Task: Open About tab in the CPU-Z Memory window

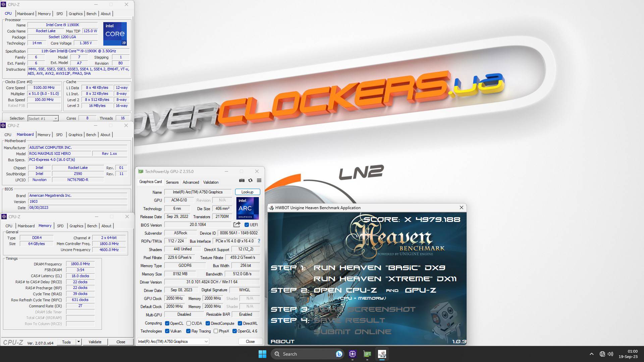Action: pos(106,226)
